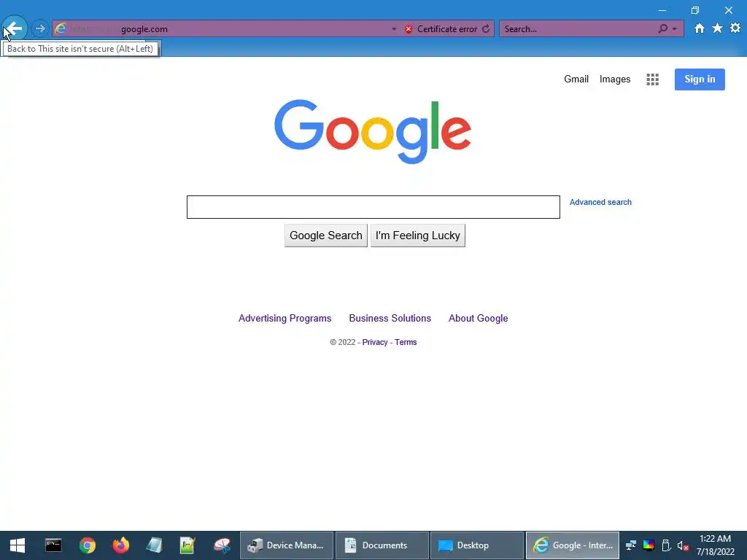Screen dimensions: 747x560
Task: Open the Advanced search link
Action: (600, 202)
